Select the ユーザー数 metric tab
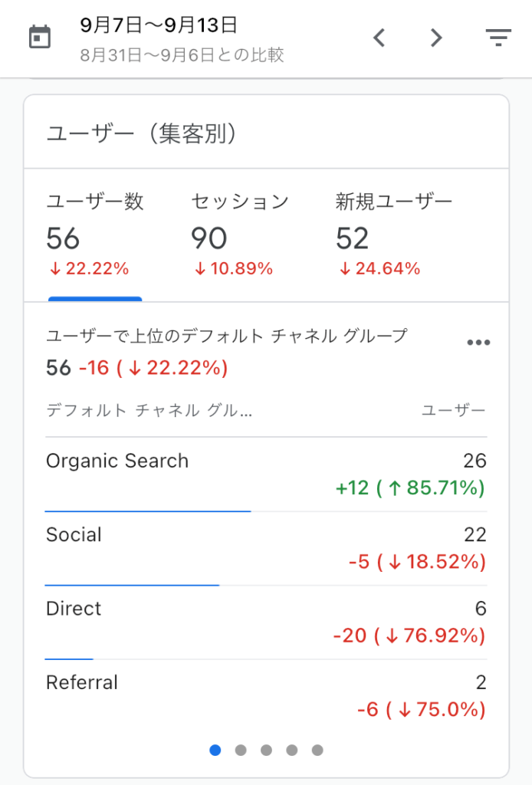This screenshot has width=532, height=785. click(95, 235)
